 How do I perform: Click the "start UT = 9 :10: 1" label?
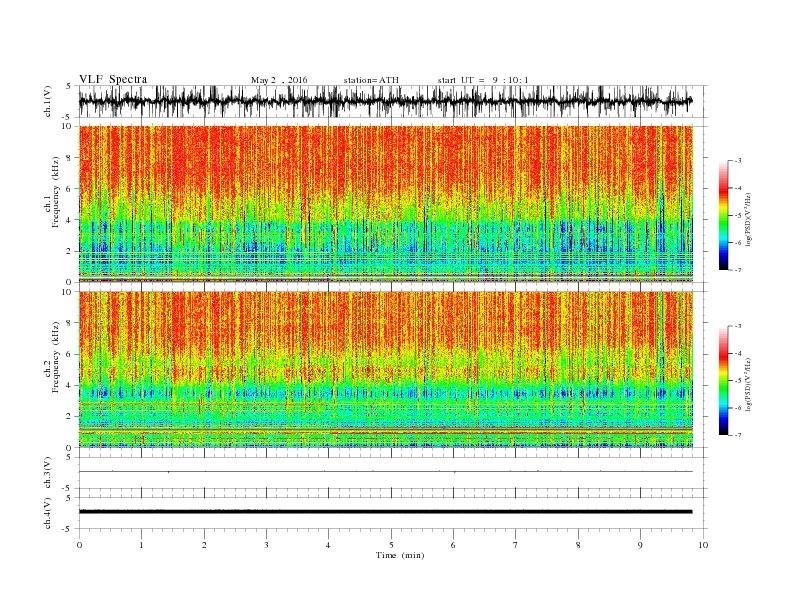click(x=483, y=80)
